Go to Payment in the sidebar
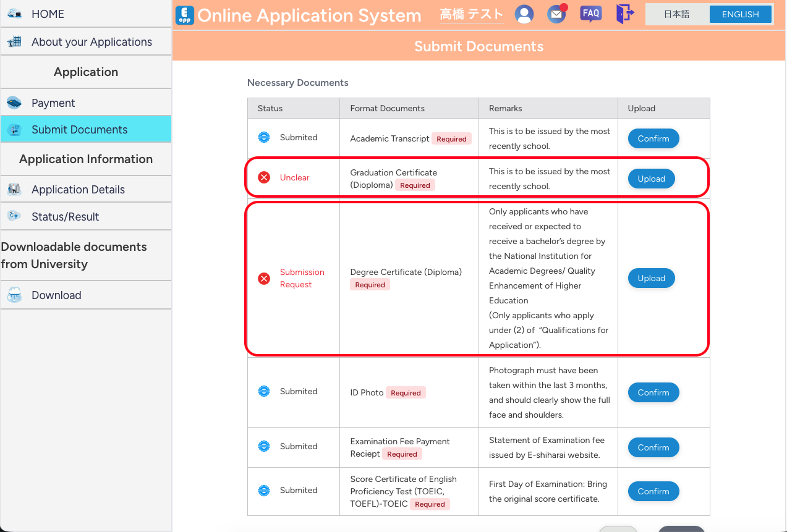The image size is (787, 532). click(86, 103)
